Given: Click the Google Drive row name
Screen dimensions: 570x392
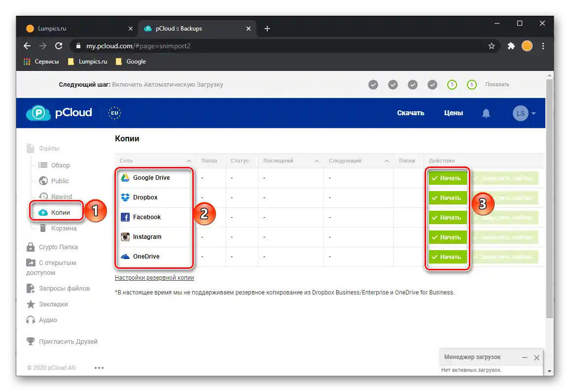Looking at the screenshot, I should tap(151, 177).
